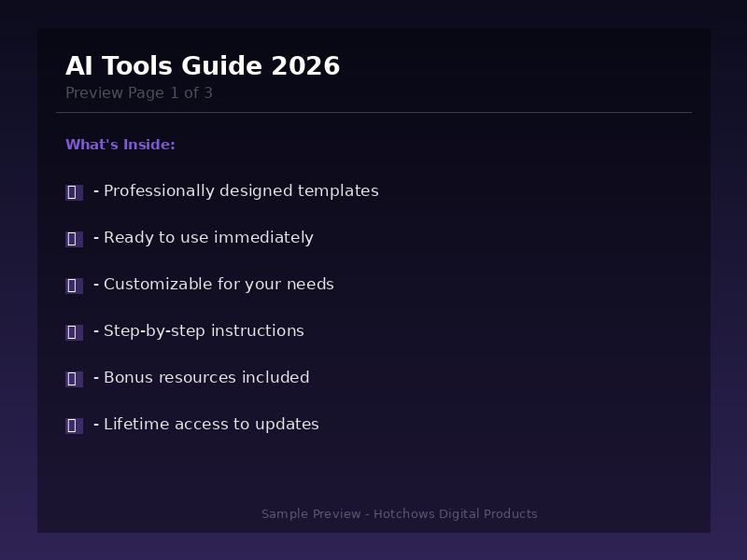This screenshot has height=560, width=747.
Task: Click the icon beside Professionally designed templates
Action: point(74,192)
